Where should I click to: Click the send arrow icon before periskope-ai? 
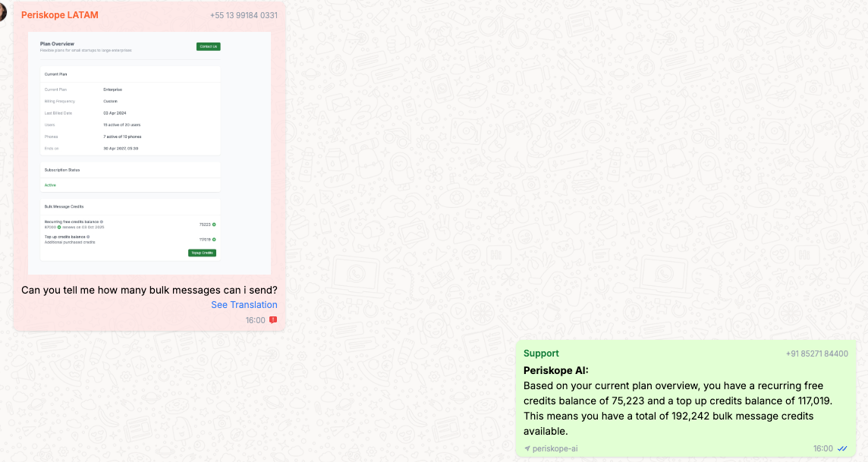(x=527, y=449)
